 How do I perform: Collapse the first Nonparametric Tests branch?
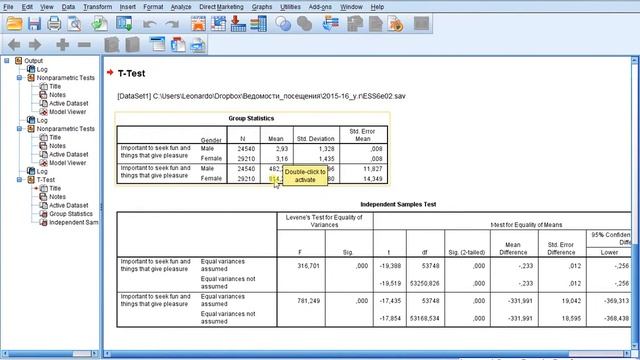tap(19, 78)
